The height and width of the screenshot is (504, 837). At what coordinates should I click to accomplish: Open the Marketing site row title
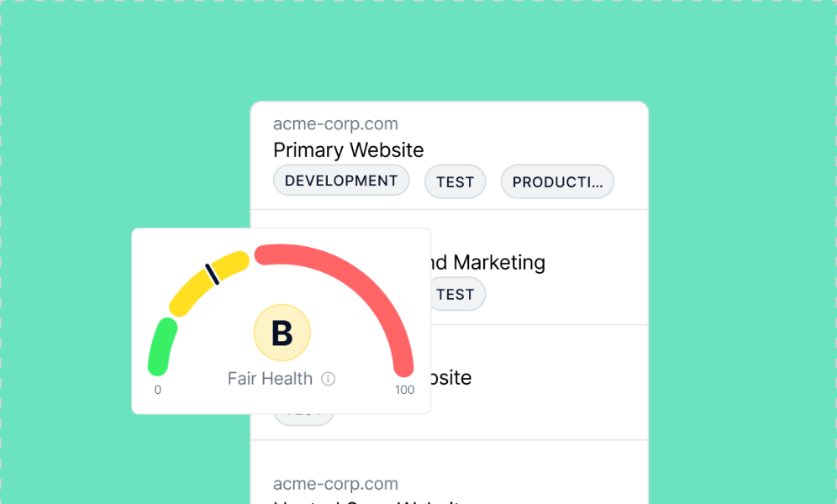(488, 262)
